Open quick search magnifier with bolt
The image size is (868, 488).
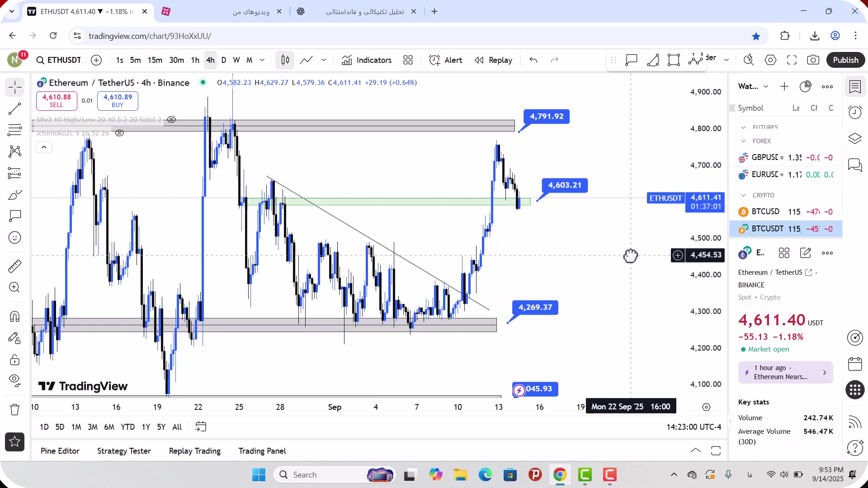(x=749, y=60)
